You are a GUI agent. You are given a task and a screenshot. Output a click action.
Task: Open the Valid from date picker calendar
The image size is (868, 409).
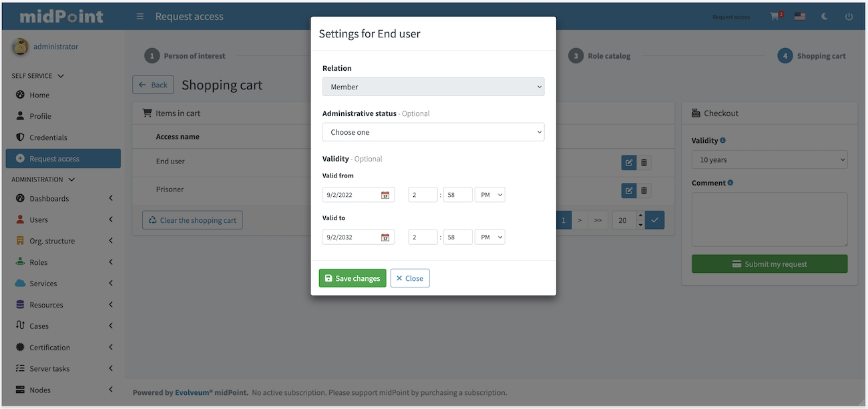(x=386, y=194)
